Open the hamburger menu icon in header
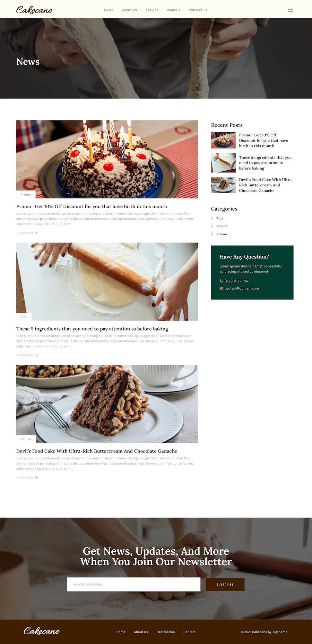This screenshot has width=312, height=644. (290, 10)
